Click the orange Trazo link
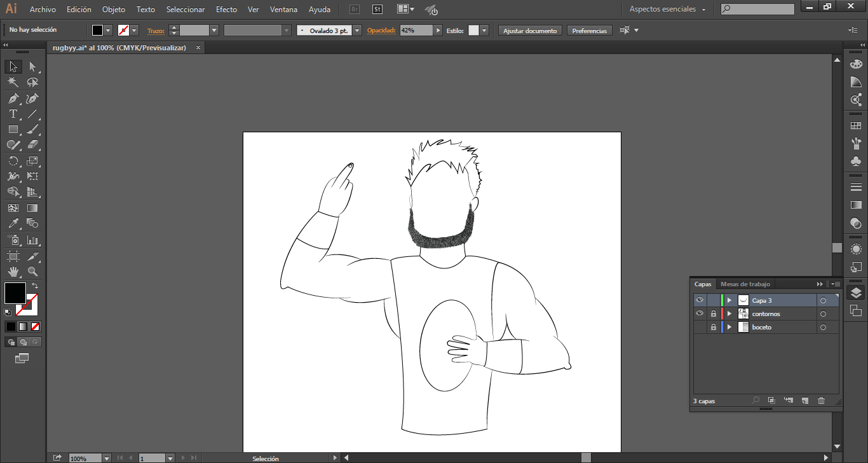This screenshot has height=463, width=868. click(x=156, y=31)
